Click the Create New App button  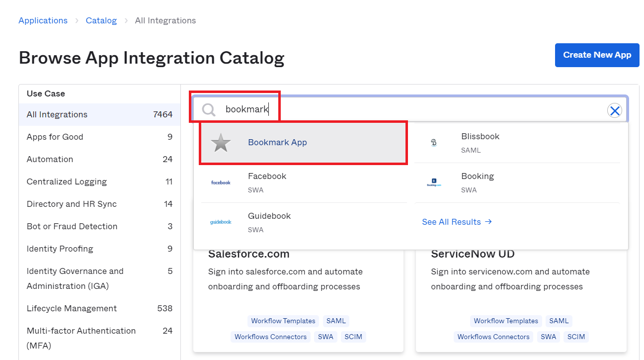[x=597, y=55]
